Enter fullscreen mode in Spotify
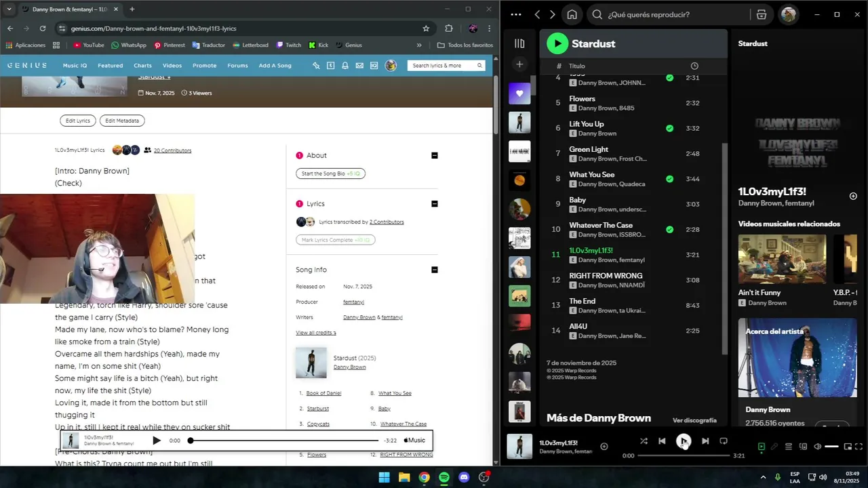 click(859, 447)
